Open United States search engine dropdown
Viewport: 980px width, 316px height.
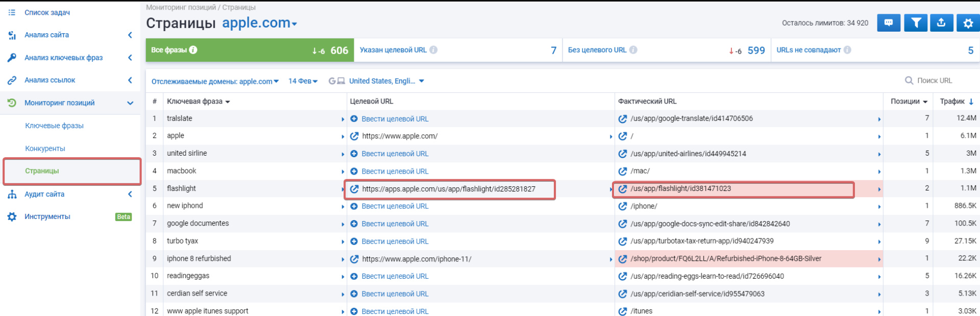pos(385,81)
